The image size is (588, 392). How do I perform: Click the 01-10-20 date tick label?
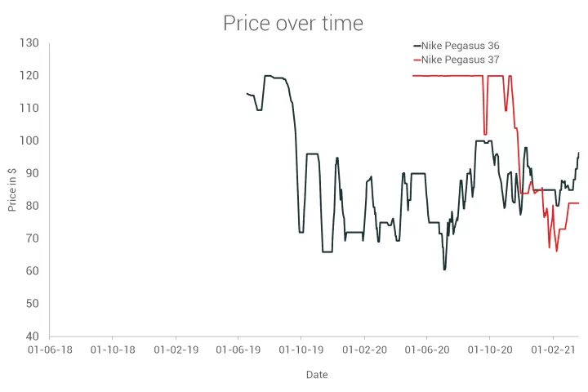click(x=489, y=350)
